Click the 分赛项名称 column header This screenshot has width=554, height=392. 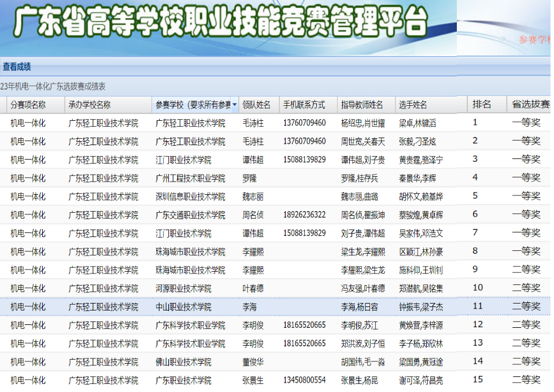click(x=28, y=105)
